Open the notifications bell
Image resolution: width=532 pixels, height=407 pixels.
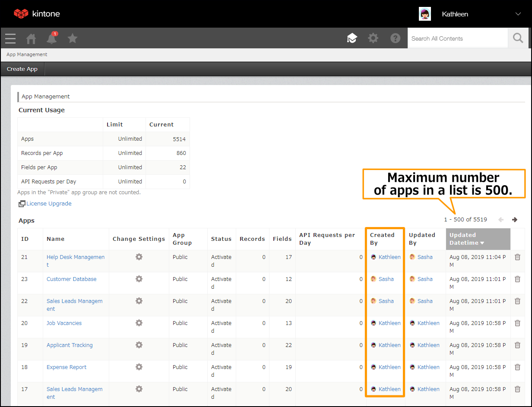52,39
